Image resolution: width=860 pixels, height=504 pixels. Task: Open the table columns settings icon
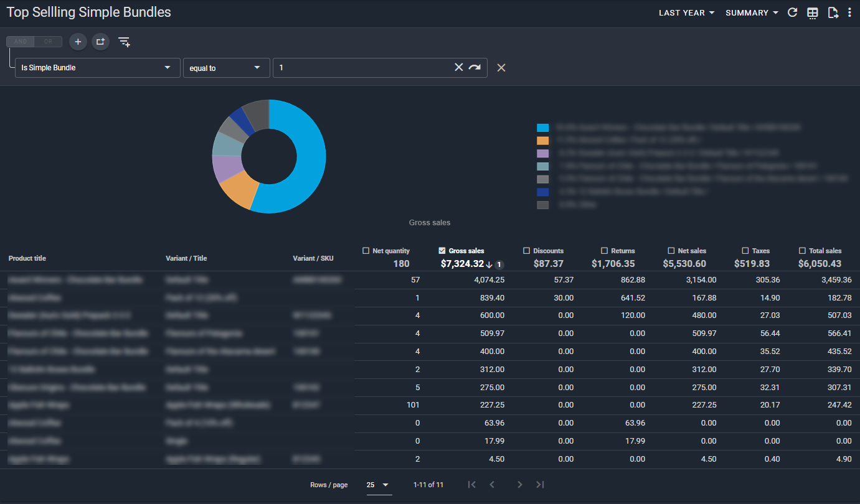813,13
